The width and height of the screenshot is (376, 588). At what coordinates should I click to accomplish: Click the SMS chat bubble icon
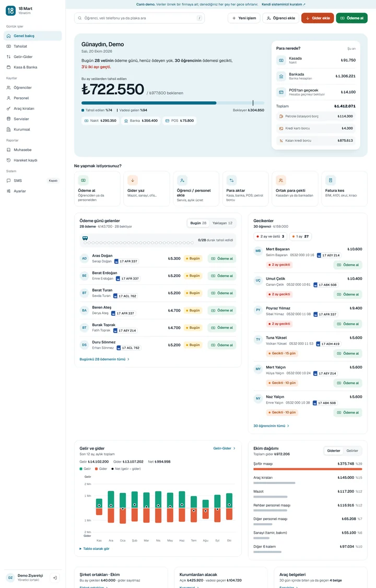[x=8, y=181]
